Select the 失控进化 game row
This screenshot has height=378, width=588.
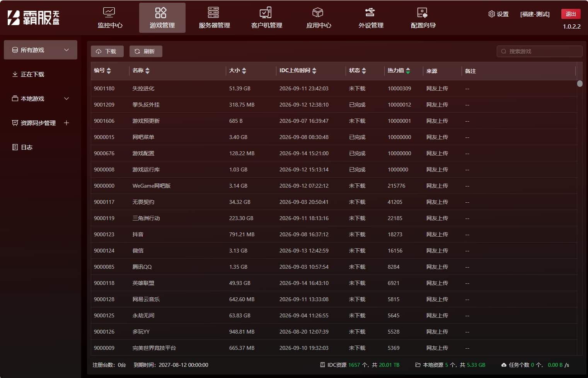334,88
